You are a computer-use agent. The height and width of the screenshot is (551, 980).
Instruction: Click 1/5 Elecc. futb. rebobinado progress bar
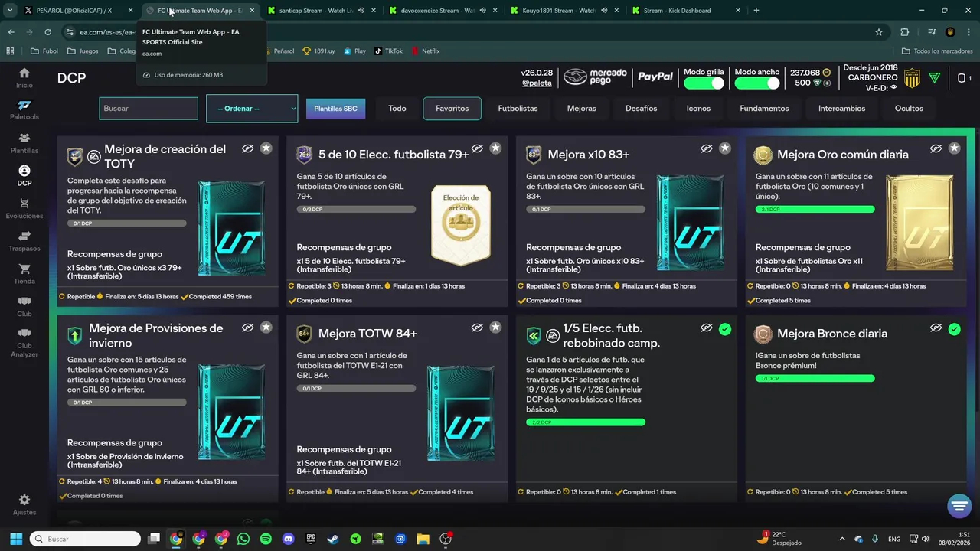586,422
